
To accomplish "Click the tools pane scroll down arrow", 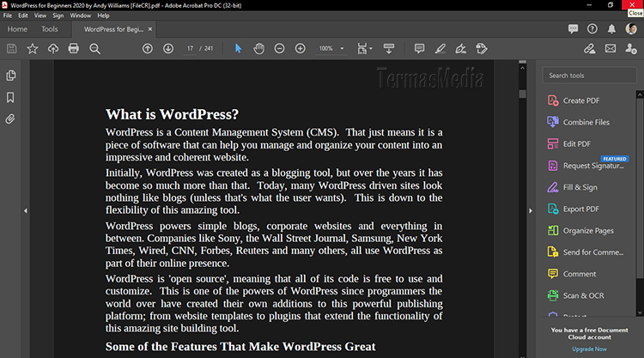I will (640, 313).
